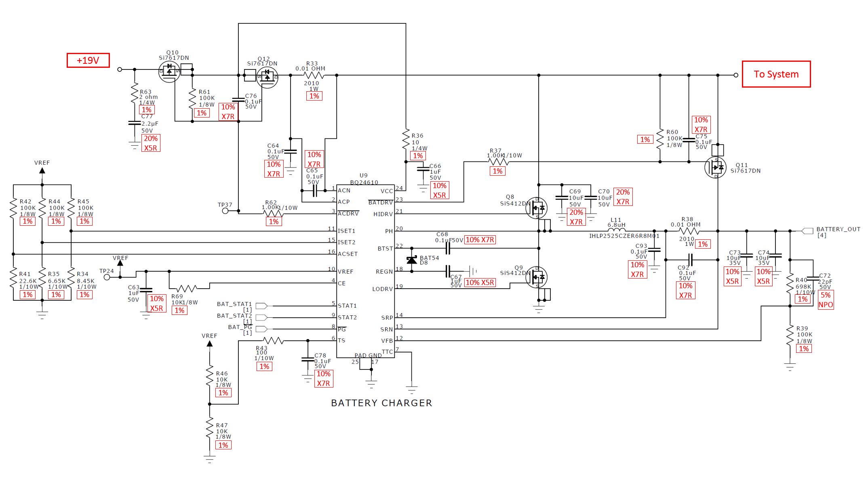Screen dimensions: 868x478
Task: Click the Q10 Si7617DN MOSFET symbol
Action: tap(169, 72)
